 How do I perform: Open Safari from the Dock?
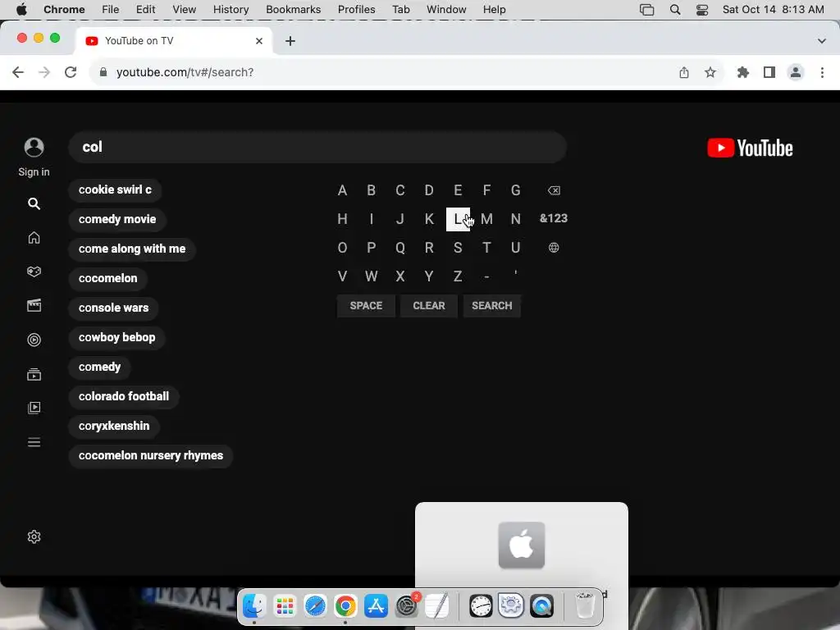(x=315, y=606)
